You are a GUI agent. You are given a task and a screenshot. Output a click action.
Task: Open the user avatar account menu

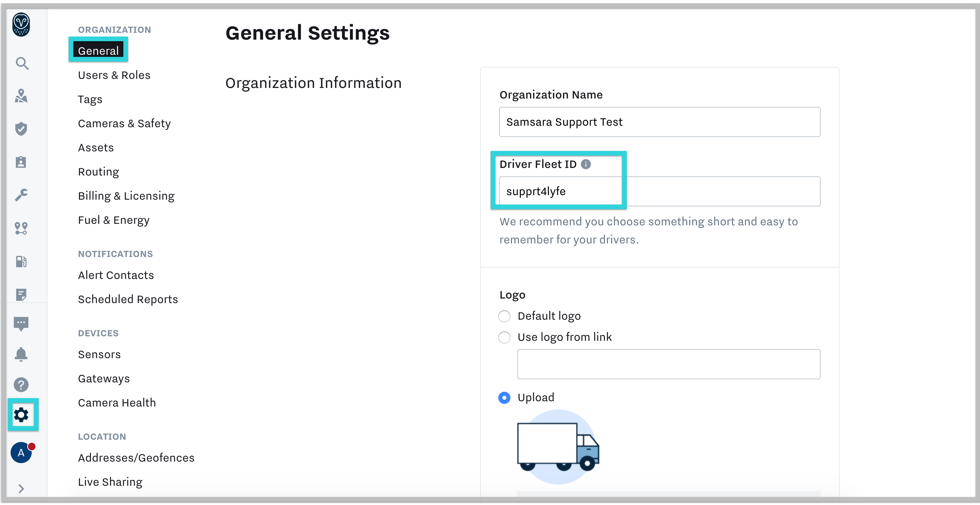click(21, 453)
